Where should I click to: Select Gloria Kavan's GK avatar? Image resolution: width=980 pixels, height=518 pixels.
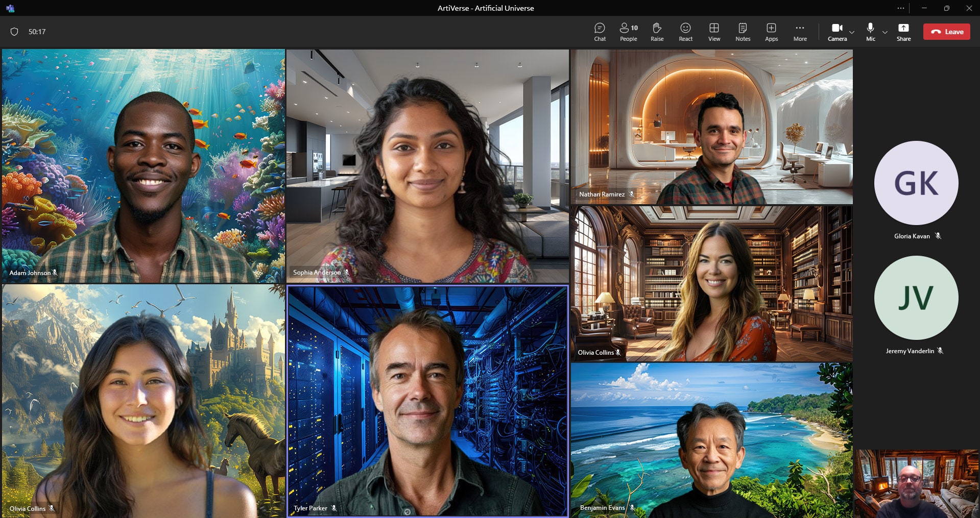916,183
